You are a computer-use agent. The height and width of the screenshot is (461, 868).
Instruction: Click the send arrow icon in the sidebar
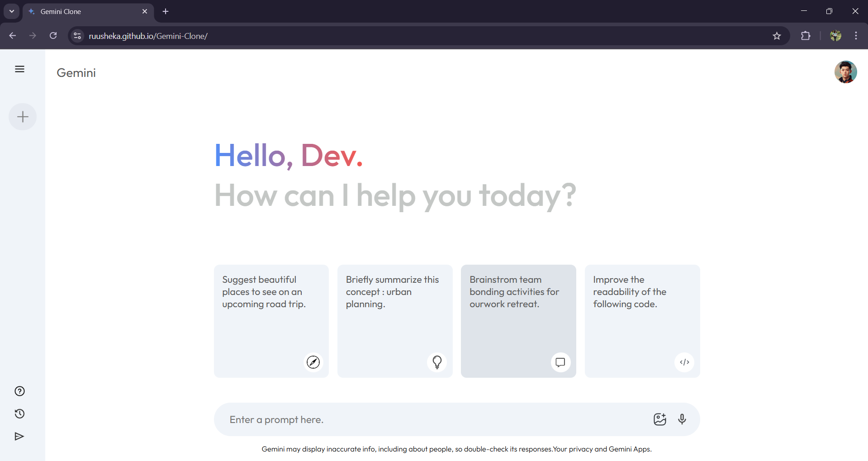tap(19, 437)
